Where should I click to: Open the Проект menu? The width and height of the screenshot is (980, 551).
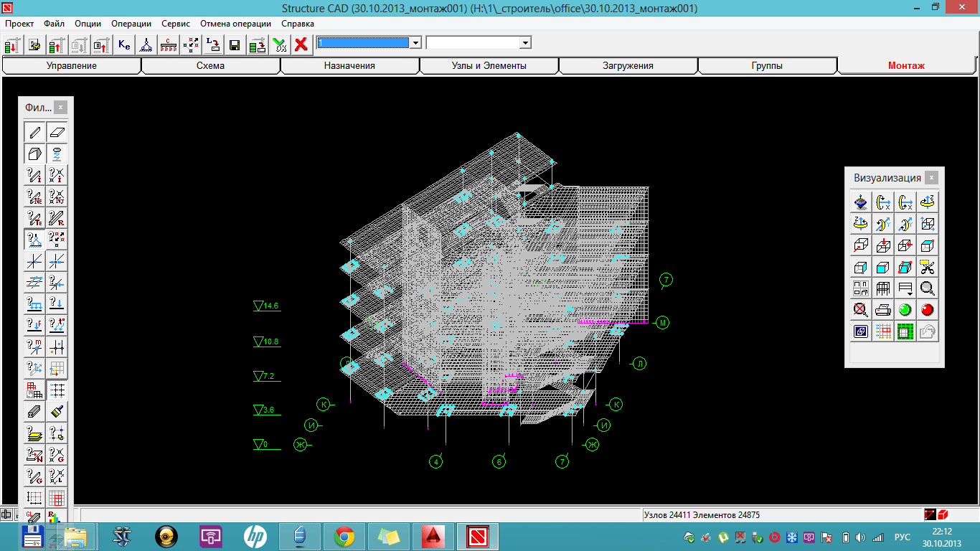(x=19, y=24)
